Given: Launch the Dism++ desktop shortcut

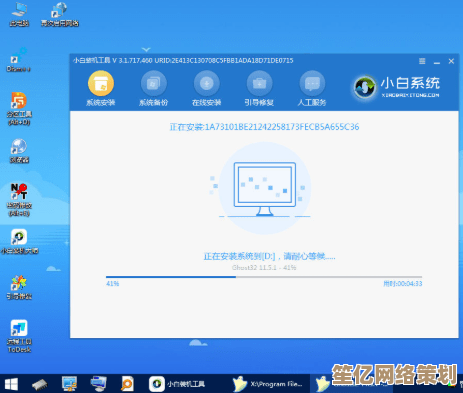Looking at the screenshot, I should (x=18, y=60).
